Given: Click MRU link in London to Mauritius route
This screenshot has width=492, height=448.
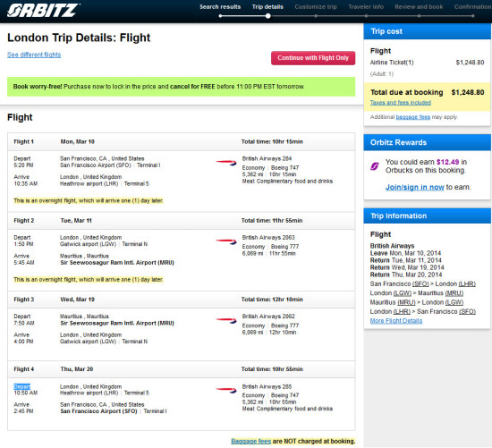Looking at the screenshot, I should [x=454, y=293].
